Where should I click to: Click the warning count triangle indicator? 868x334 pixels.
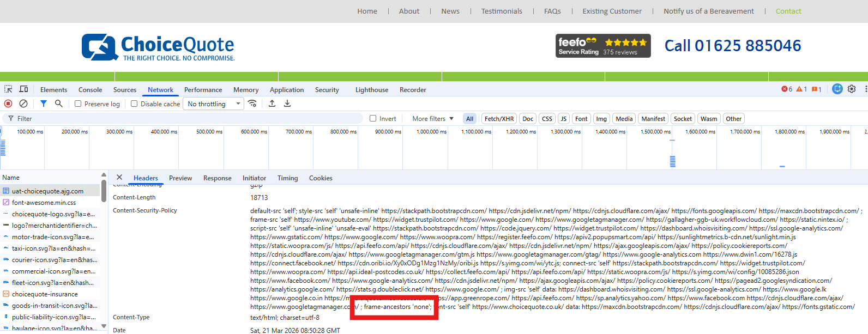pos(801,89)
